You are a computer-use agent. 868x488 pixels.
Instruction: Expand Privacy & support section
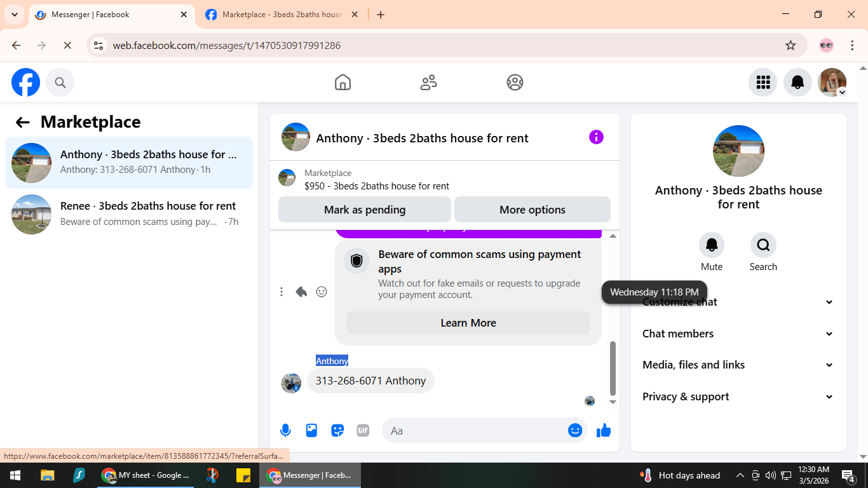738,396
